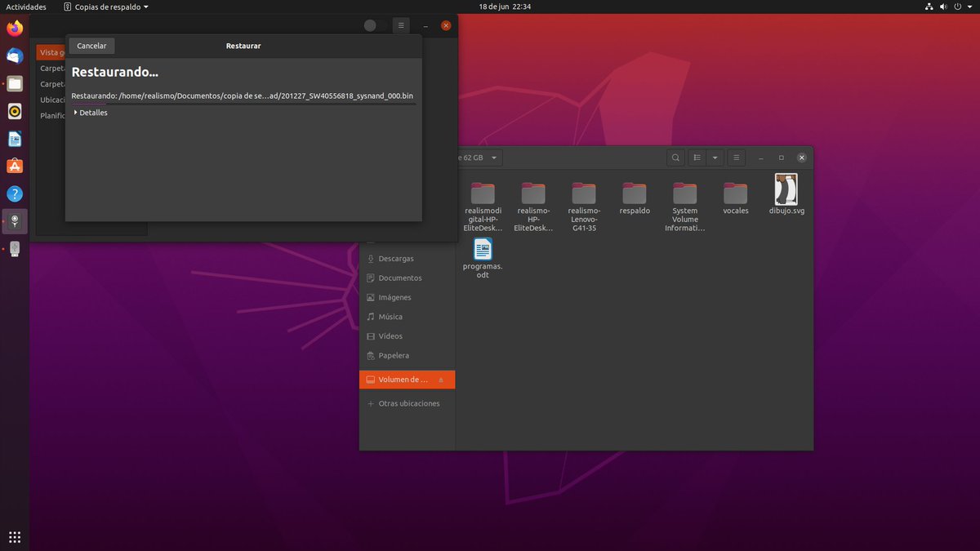
Task: Select the dibujo.svg file
Action: pyautogui.click(x=786, y=195)
